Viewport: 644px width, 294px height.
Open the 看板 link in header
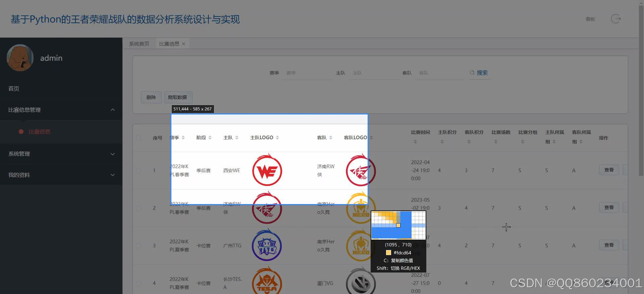(590, 19)
